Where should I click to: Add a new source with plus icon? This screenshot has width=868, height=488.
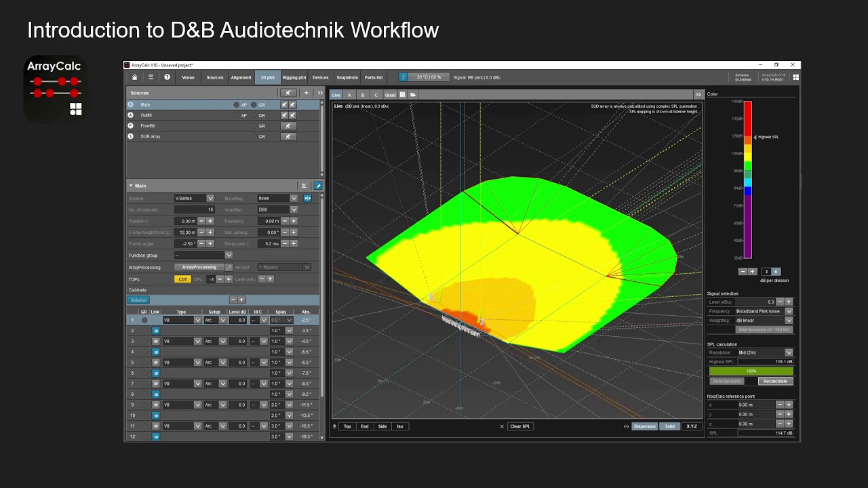tap(306, 93)
